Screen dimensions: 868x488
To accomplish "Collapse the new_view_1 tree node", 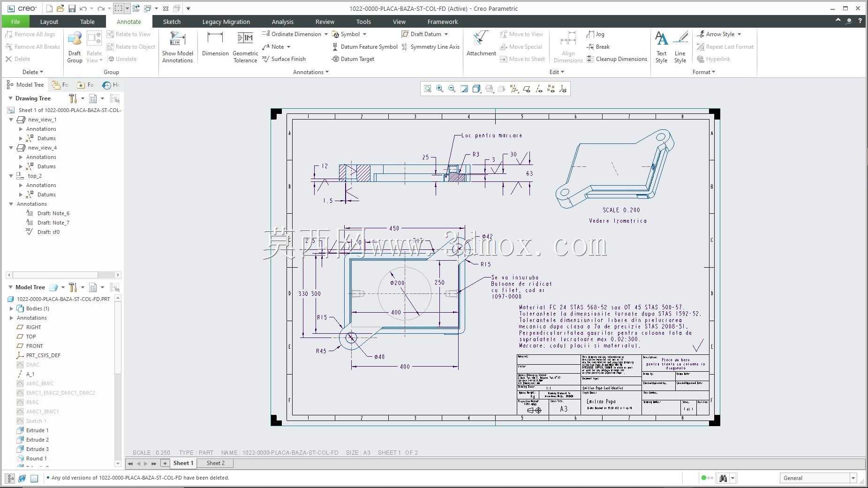I will (x=11, y=120).
